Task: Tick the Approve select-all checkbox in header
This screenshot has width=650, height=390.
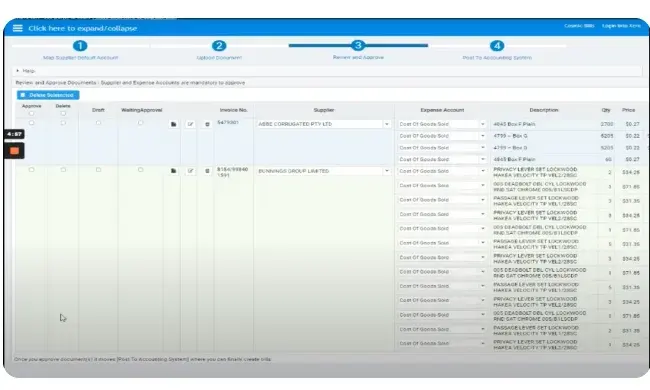Action: pos(32,113)
